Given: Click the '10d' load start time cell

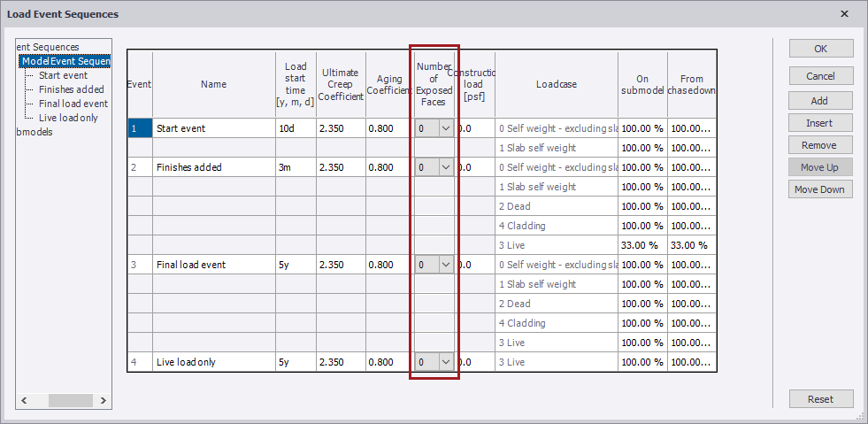Looking at the screenshot, I should tap(296, 128).
